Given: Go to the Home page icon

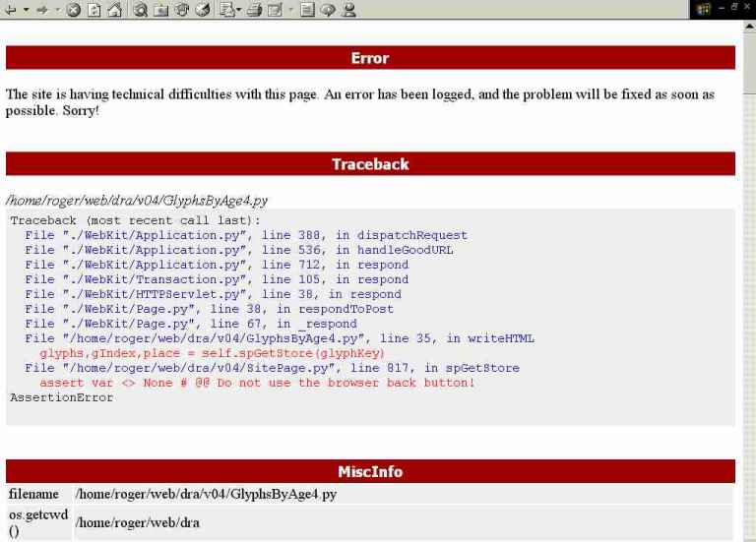Looking at the screenshot, I should 112,9.
